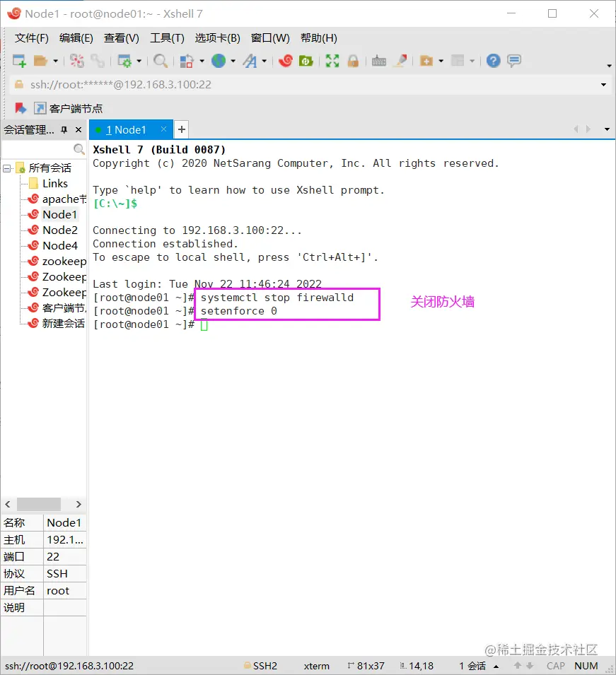Click the Encoding globe icon

point(219,61)
